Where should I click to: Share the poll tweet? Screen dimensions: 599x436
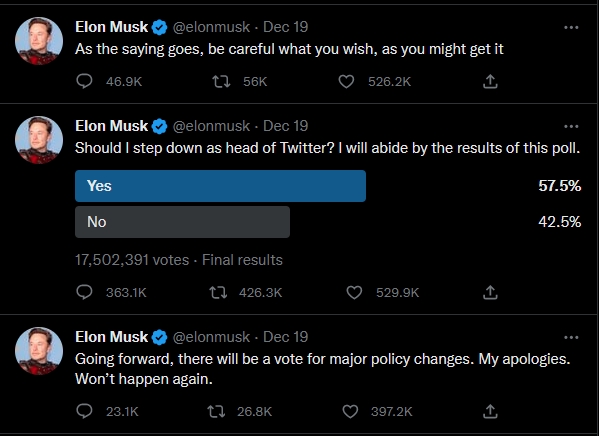point(490,292)
